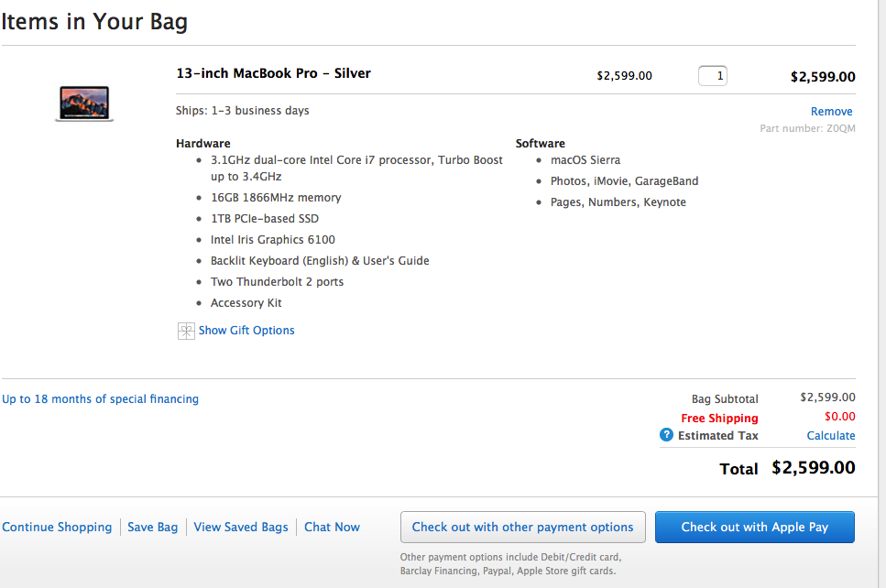The height and width of the screenshot is (588, 886).
Task: Click the 'Items in Your Bag' heading
Action: click(94, 22)
